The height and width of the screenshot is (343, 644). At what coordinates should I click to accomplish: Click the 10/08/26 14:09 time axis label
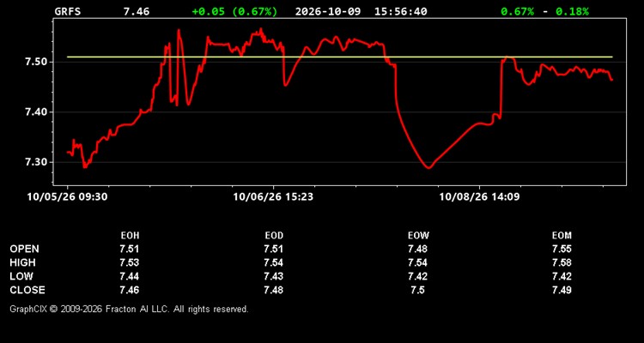click(479, 197)
